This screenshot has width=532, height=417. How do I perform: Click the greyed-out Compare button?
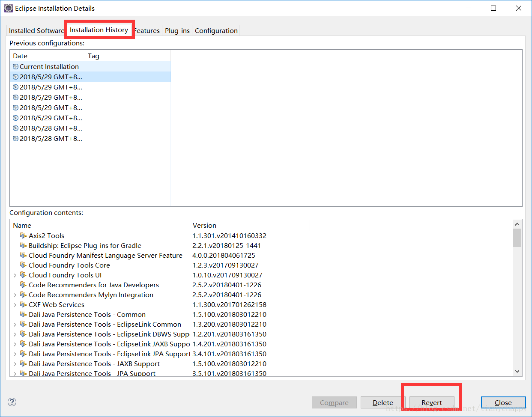(x=334, y=402)
